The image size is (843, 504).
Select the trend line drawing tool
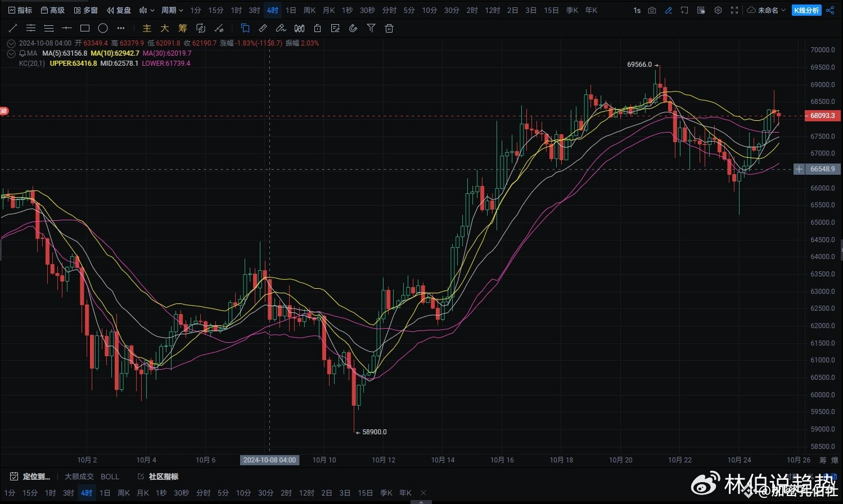pos(13,28)
